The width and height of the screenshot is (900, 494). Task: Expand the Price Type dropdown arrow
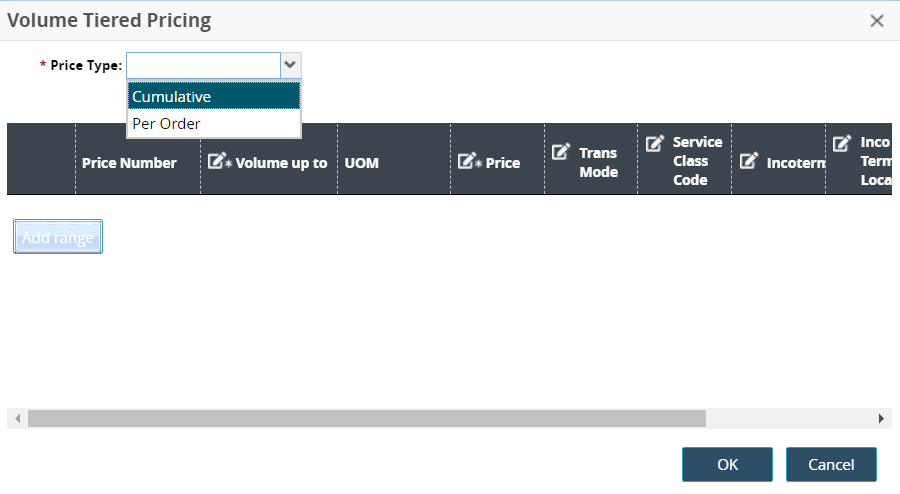click(x=290, y=65)
